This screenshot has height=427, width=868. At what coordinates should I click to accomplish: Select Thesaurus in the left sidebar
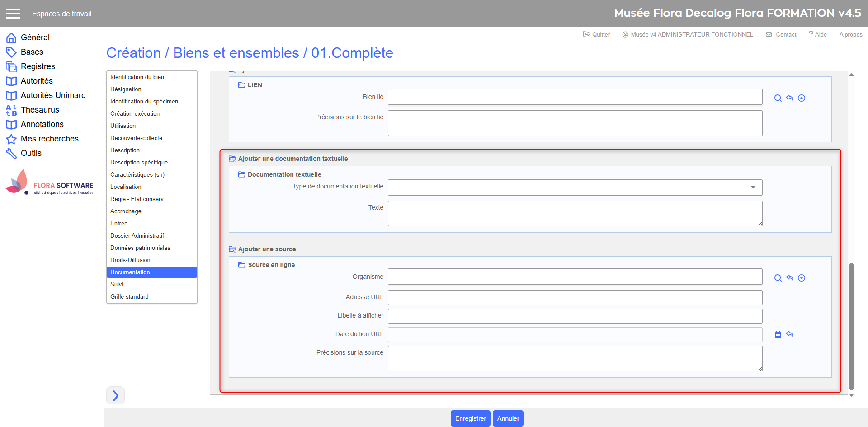tap(40, 110)
